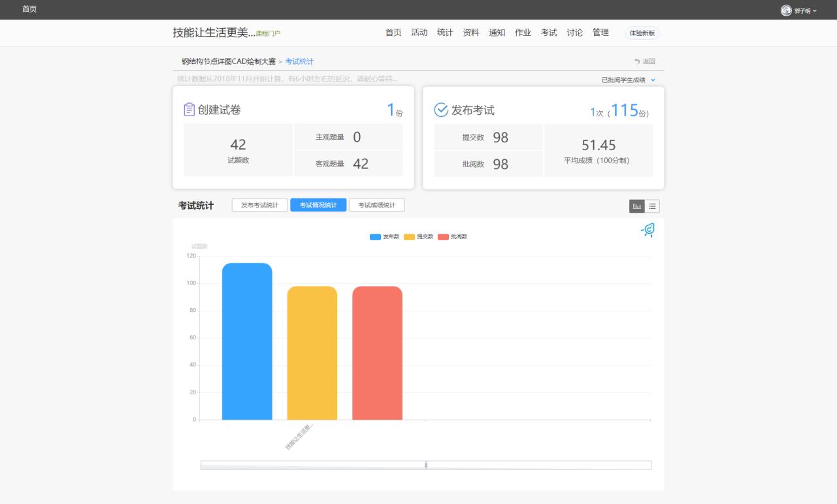Switch to list view icon
Image resolution: width=837 pixels, height=504 pixels.
[652, 206]
